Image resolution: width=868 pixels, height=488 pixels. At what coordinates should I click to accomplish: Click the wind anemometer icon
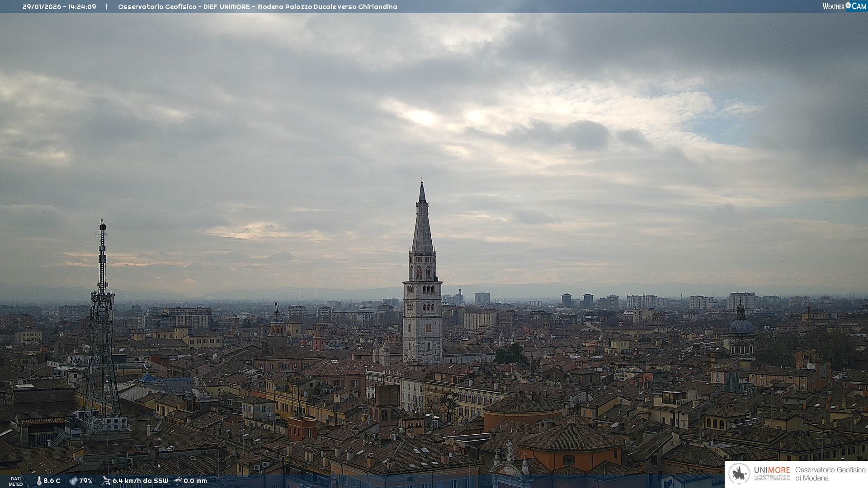click(x=106, y=481)
